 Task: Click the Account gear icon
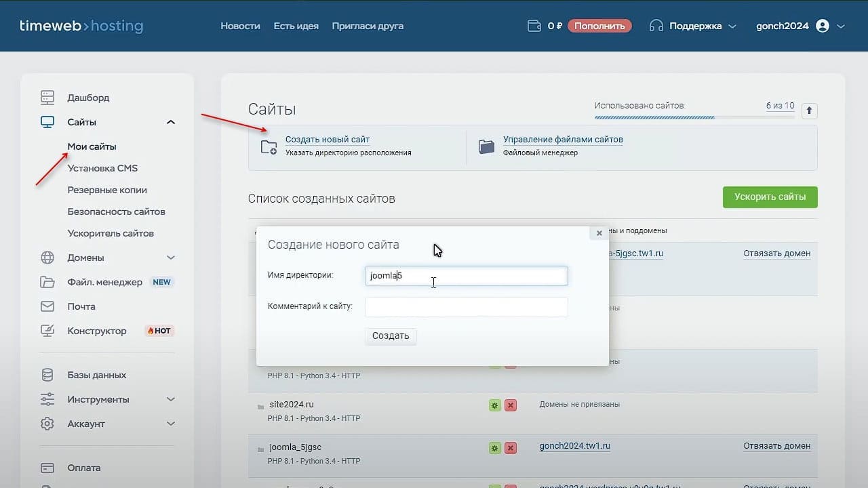pyautogui.click(x=47, y=424)
